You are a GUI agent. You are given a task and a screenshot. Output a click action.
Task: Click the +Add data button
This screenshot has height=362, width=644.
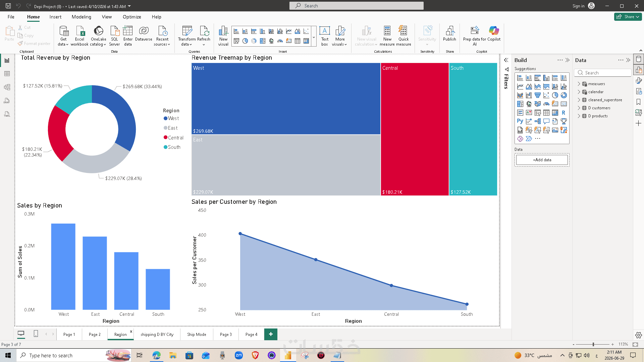pyautogui.click(x=542, y=160)
